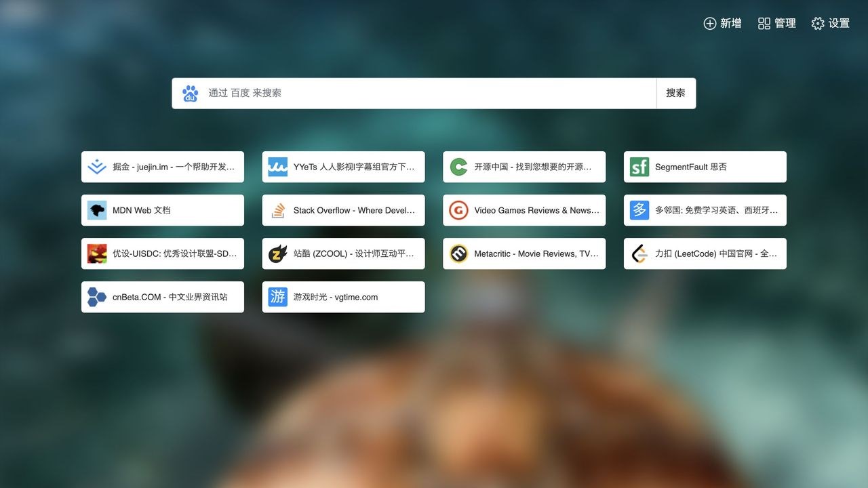Open MDN Web 文档 shortcut title
Viewport: 868px width, 488px height.
pyautogui.click(x=142, y=210)
